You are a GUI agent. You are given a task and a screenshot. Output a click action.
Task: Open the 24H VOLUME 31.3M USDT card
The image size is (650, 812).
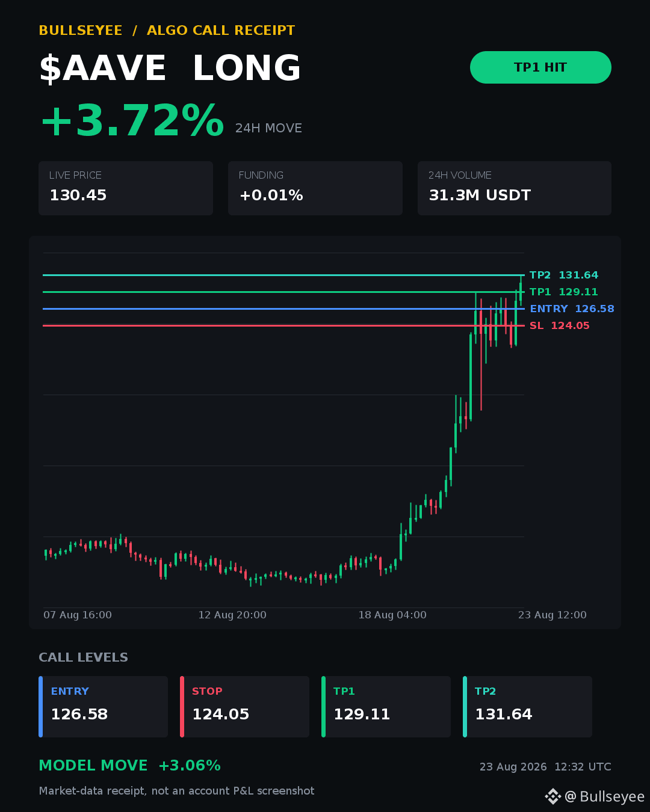pyautogui.click(x=515, y=188)
